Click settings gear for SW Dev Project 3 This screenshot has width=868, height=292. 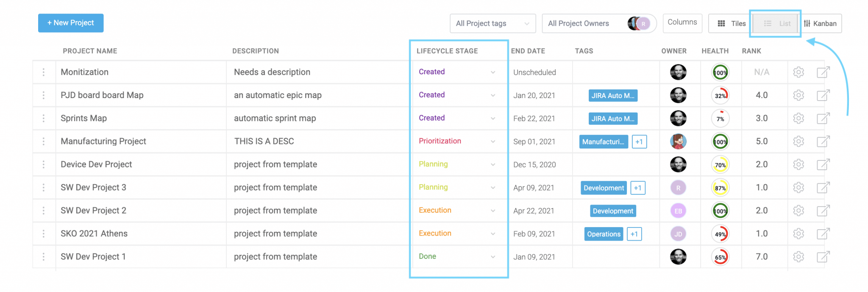pos(798,188)
